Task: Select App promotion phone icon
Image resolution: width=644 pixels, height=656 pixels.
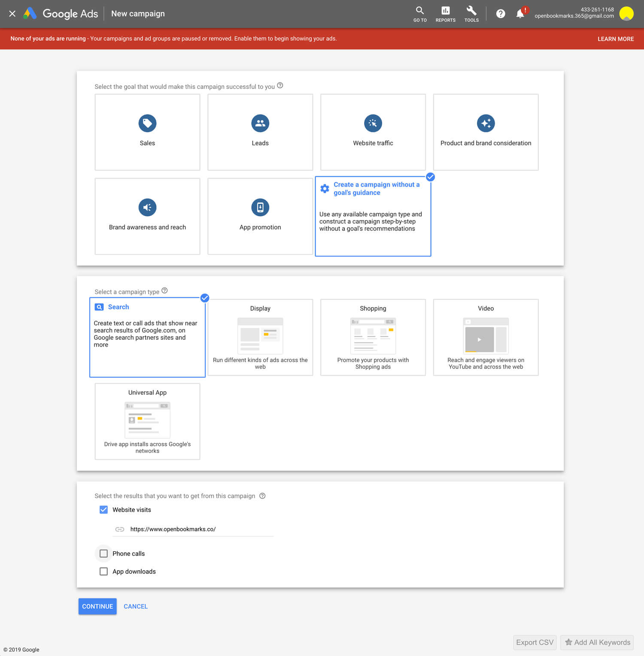Action: 260,207
